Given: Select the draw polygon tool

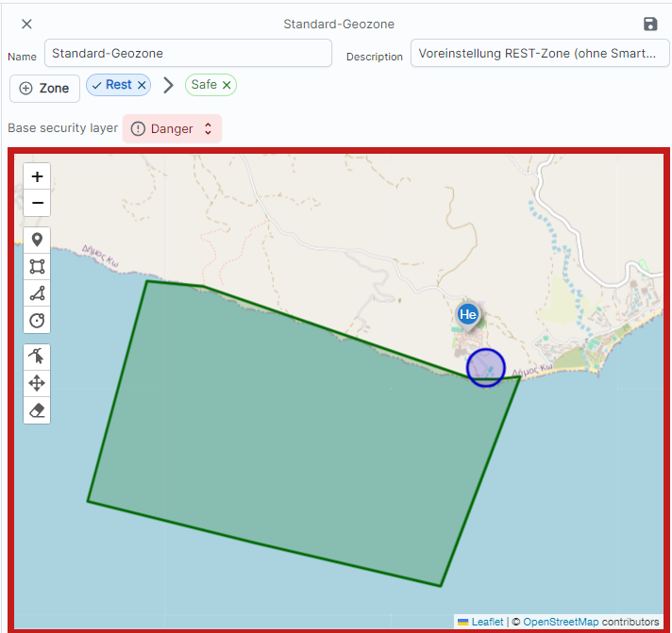Looking at the screenshot, I should click(37, 293).
